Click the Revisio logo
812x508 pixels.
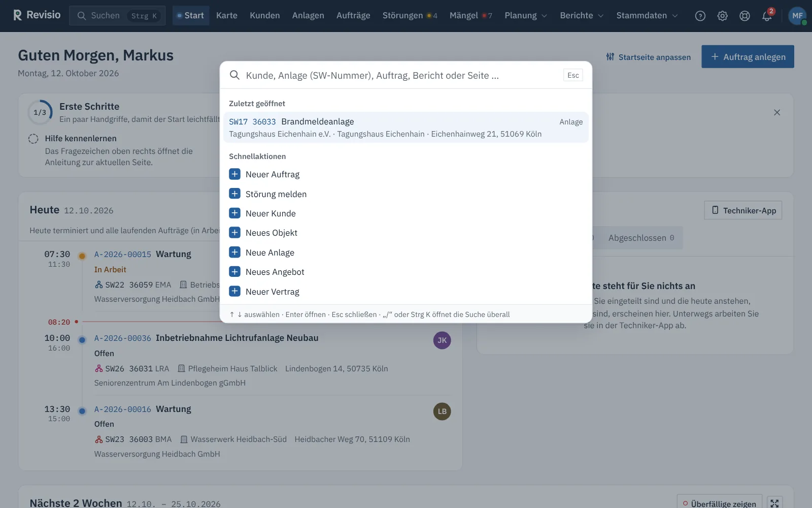click(x=37, y=15)
